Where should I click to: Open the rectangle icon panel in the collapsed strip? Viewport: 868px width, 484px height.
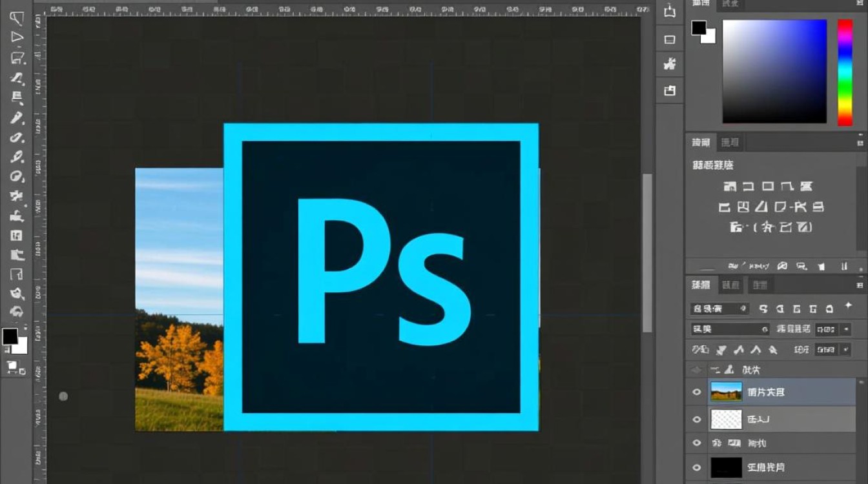pyautogui.click(x=670, y=39)
